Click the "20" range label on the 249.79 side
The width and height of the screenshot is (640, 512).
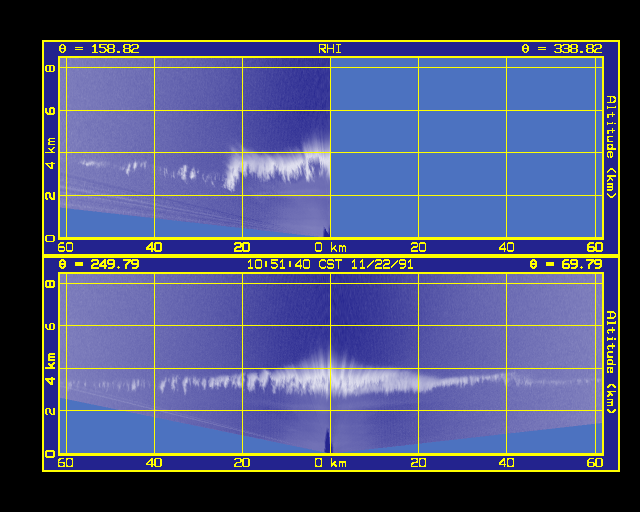(242, 463)
